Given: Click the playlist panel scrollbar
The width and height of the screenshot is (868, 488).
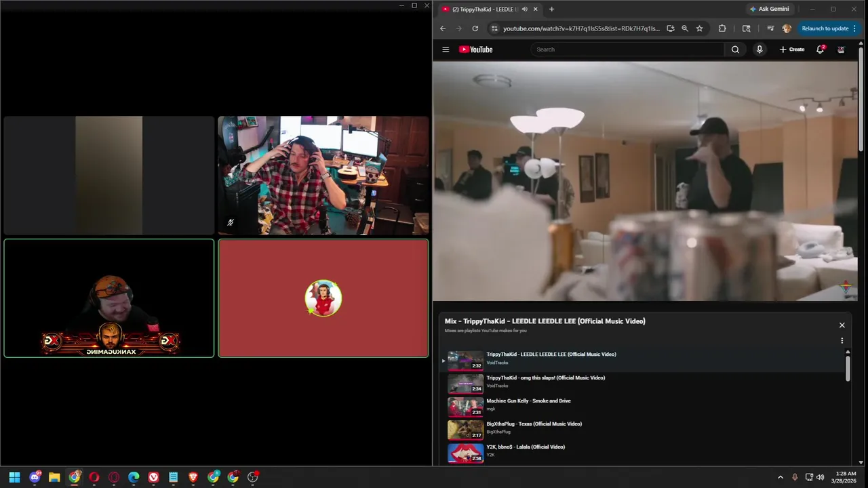Looking at the screenshot, I should pyautogui.click(x=848, y=369).
